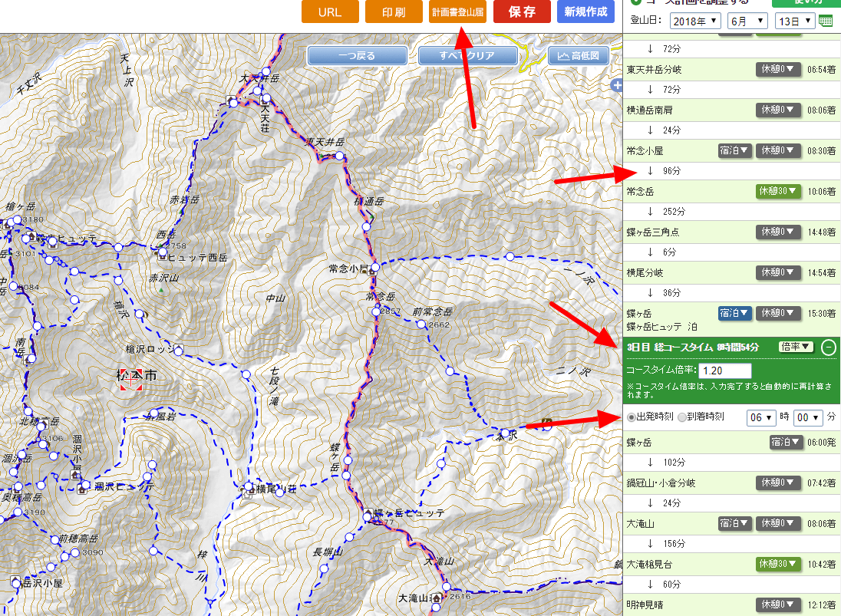Screen dimensions: 841x616
Task: Select the 出発時刻 radio button
Action: (x=632, y=417)
